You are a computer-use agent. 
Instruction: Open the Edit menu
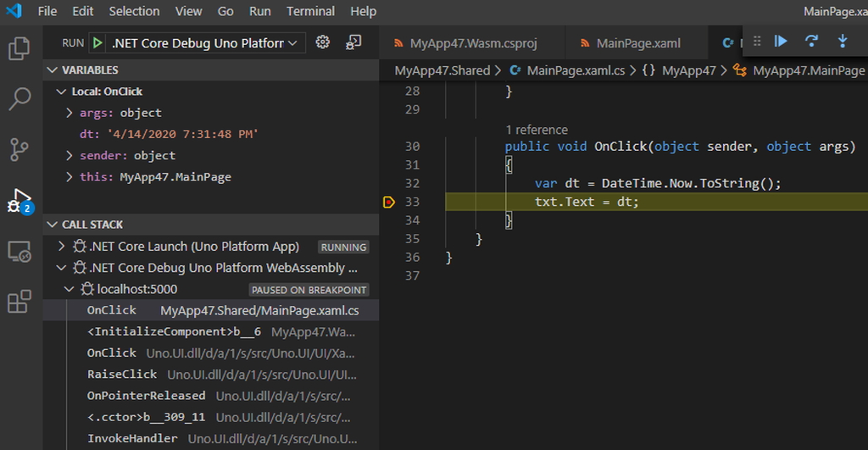pyautogui.click(x=82, y=11)
